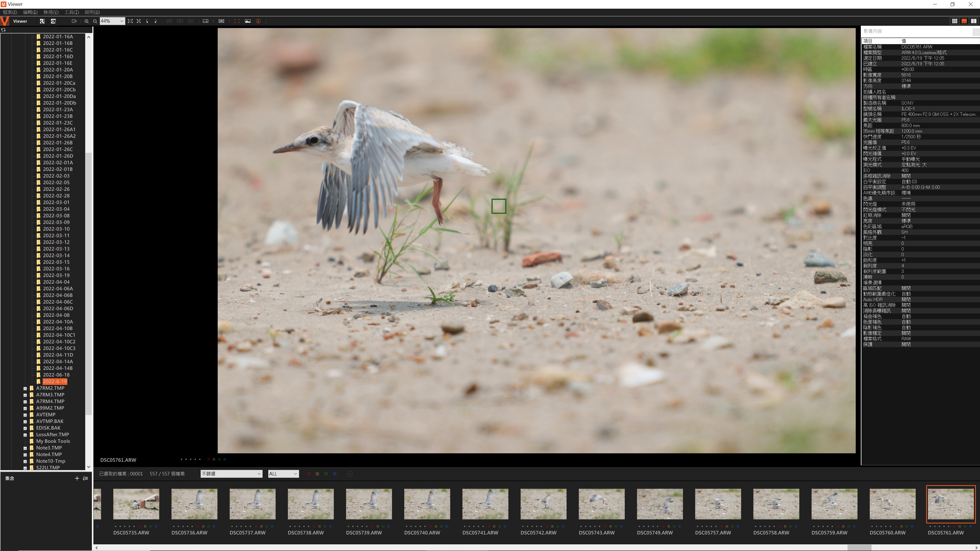This screenshot has height=551, width=980.
Task: Add a new collection with plus icon
Action: pyautogui.click(x=77, y=478)
